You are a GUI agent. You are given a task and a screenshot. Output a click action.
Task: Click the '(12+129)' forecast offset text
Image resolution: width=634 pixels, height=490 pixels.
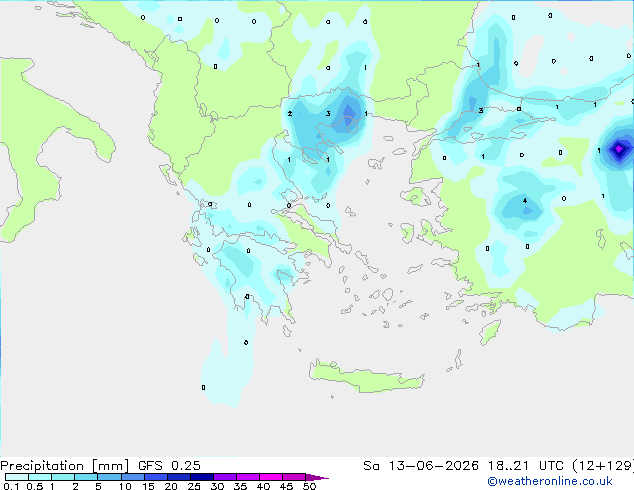tap(603, 465)
